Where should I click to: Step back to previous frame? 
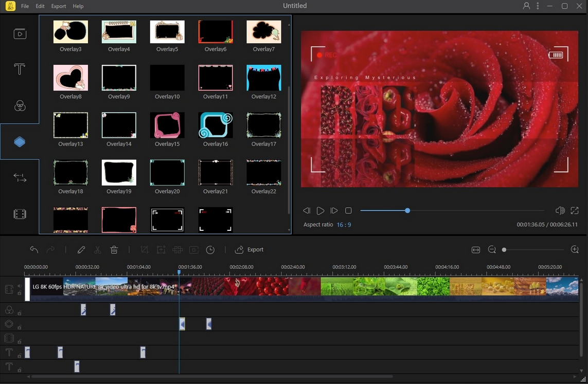tap(307, 211)
